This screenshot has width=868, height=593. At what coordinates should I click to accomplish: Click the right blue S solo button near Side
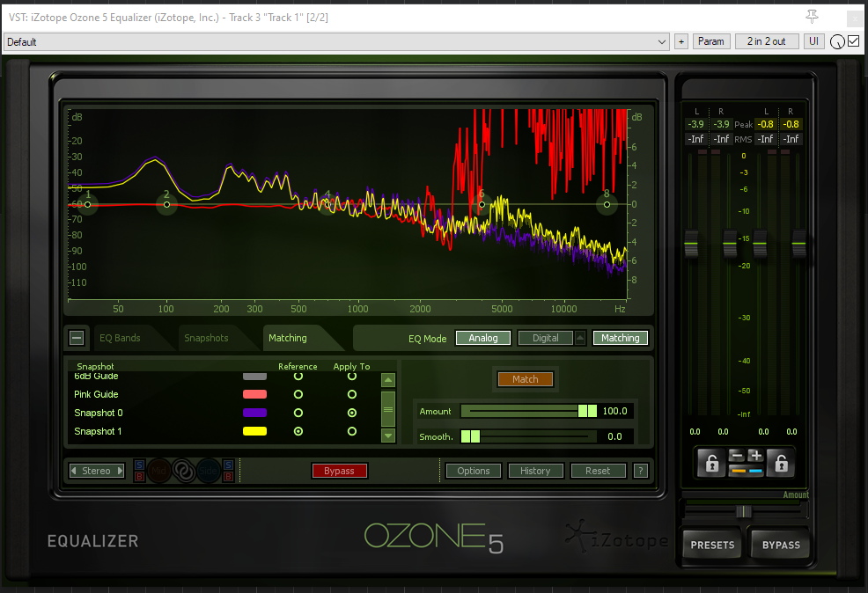(228, 465)
